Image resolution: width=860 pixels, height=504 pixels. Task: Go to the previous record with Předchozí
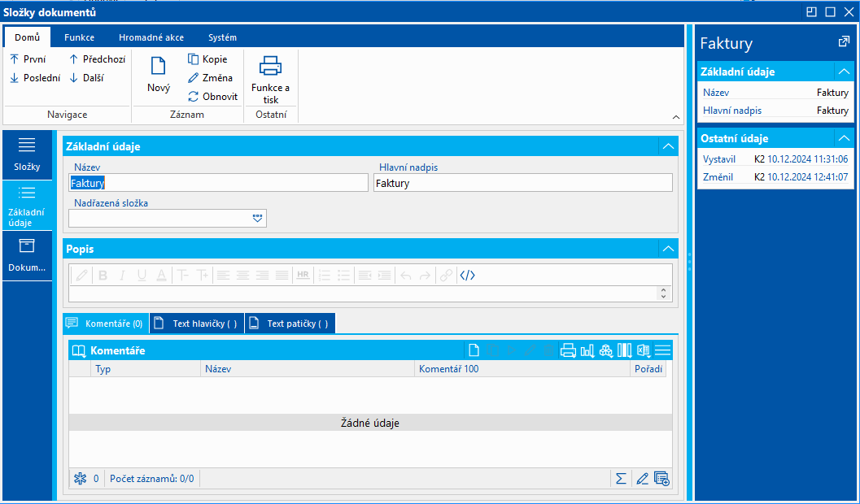pos(97,59)
